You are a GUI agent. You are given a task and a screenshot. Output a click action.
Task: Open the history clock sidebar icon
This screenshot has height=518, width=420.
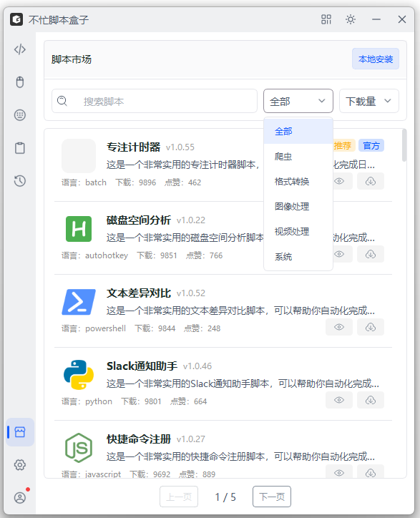[20, 181]
